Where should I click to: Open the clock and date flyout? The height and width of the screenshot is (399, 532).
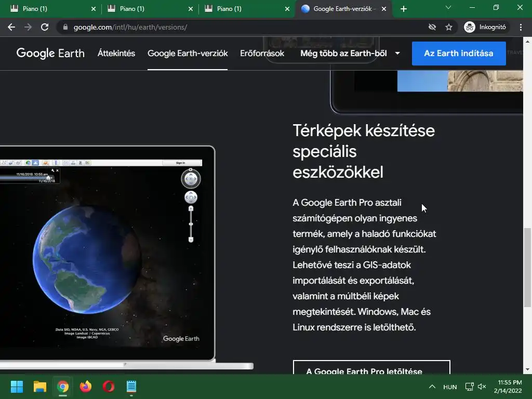coord(508,387)
